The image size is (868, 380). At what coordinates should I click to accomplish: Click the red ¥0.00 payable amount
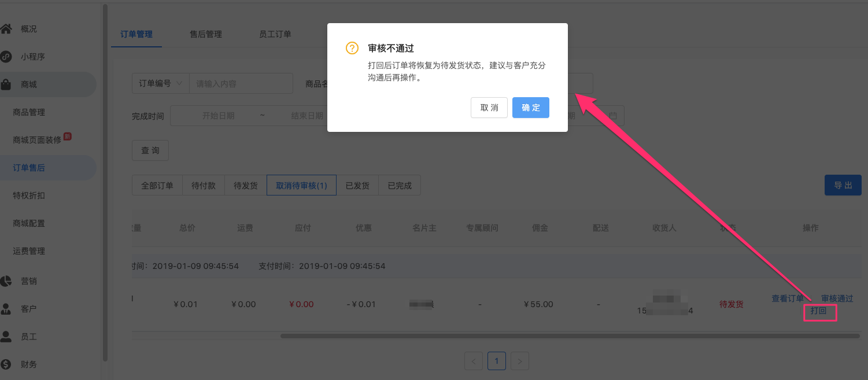click(x=301, y=304)
